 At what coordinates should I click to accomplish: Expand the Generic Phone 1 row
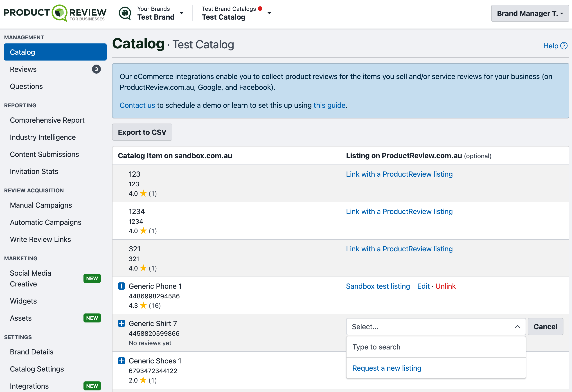click(122, 286)
